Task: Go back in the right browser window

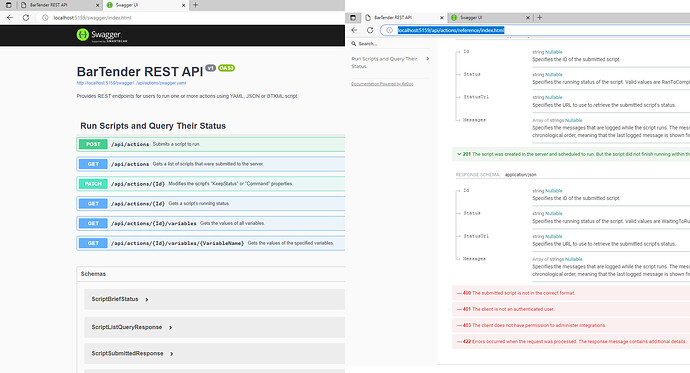Action: 355,30
